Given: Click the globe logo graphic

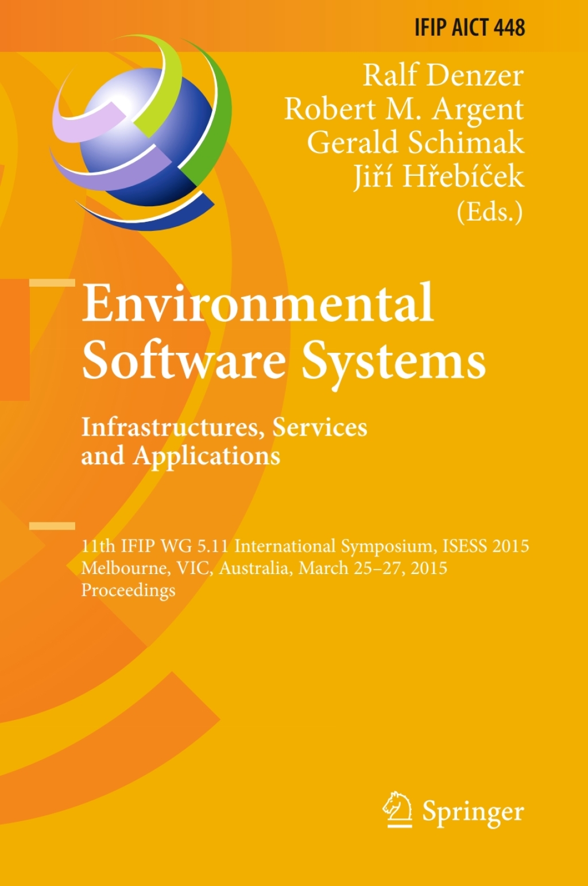Looking at the screenshot, I should 141,133.
